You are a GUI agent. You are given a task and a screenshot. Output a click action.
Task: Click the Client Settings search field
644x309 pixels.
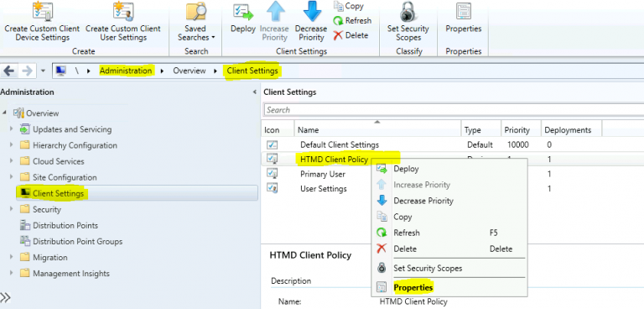pos(454,110)
